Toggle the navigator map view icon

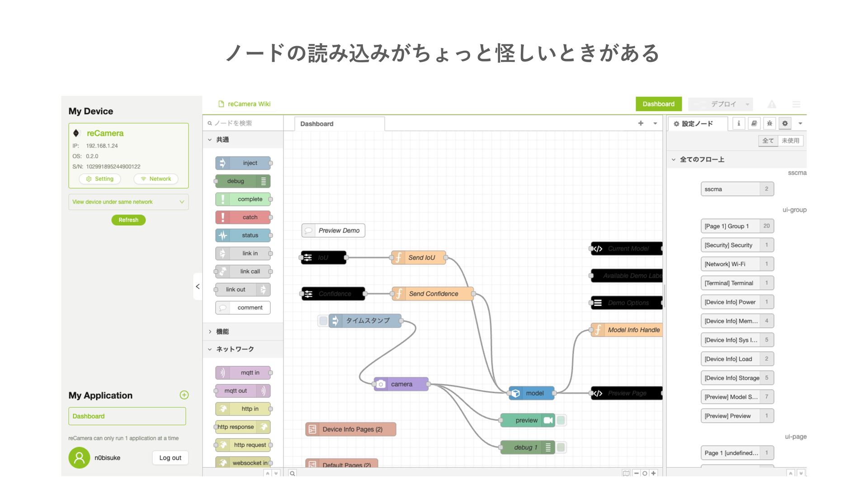(626, 473)
